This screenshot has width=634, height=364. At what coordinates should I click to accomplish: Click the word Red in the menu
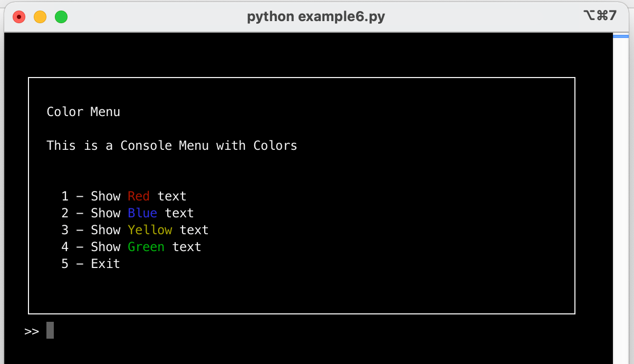pyautogui.click(x=138, y=196)
